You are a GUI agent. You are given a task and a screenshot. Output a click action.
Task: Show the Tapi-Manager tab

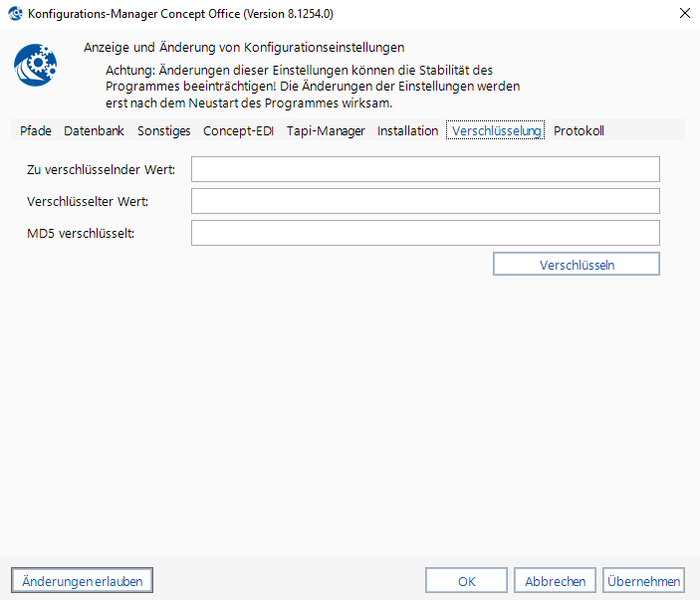(x=326, y=130)
